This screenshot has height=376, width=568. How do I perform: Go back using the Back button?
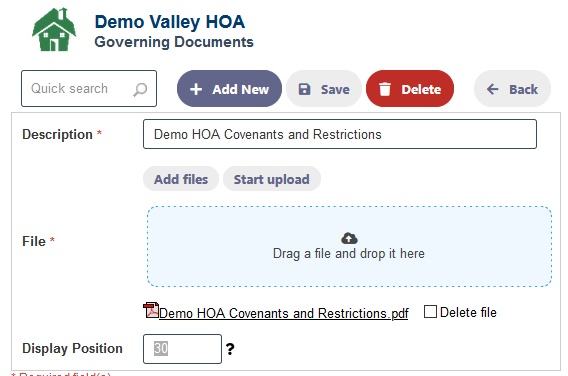pyautogui.click(x=512, y=89)
